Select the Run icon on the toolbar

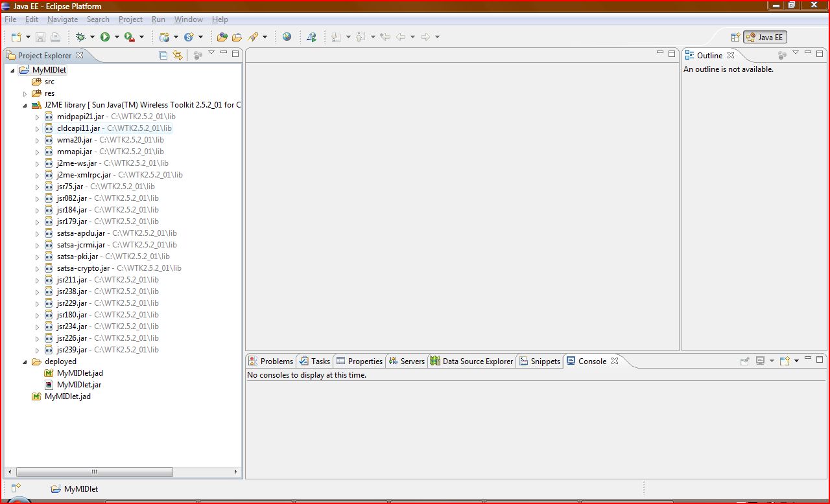105,37
